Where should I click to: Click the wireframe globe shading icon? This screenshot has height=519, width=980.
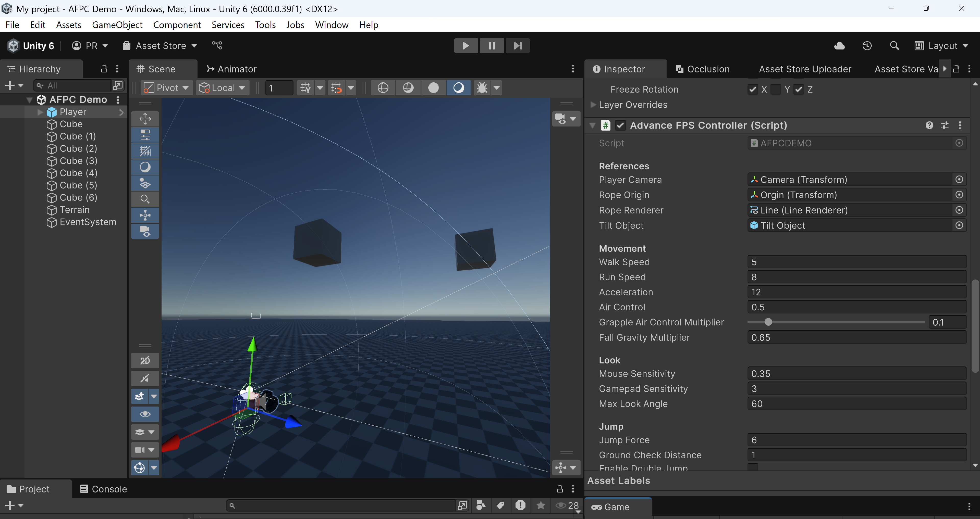tap(383, 88)
